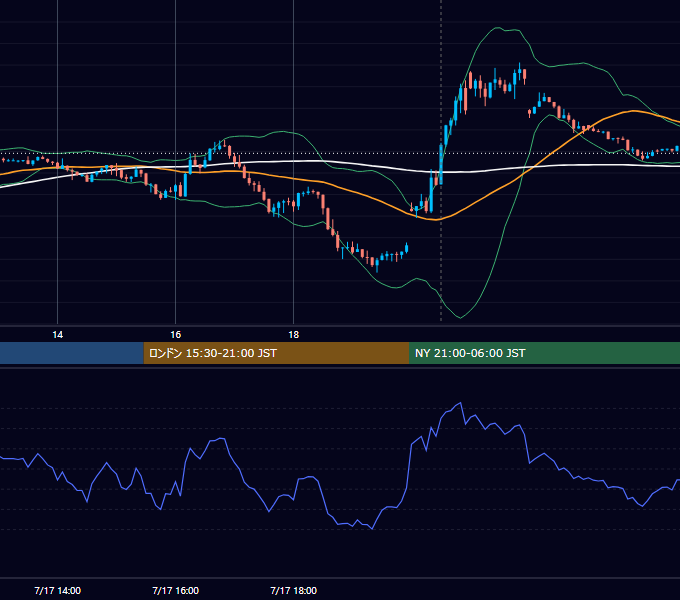
Task: Click the '7/17 16:00' time axis label
Action: coord(175,590)
